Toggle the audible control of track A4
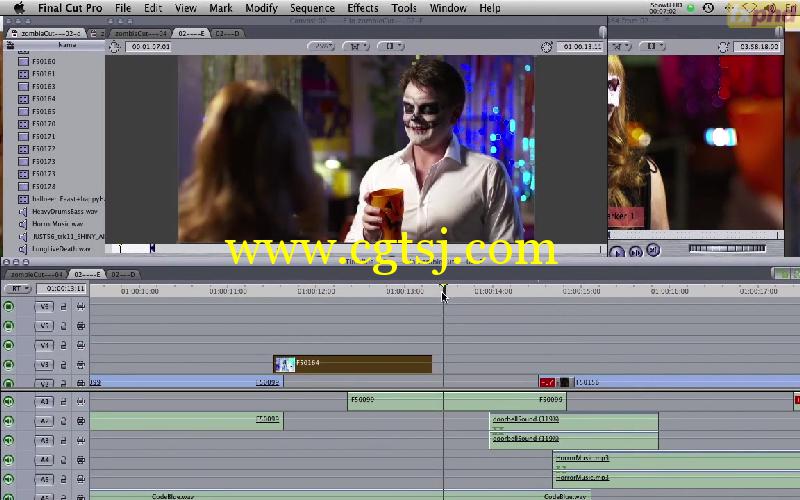The width and height of the screenshot is (800, 500). pos(8,460)
